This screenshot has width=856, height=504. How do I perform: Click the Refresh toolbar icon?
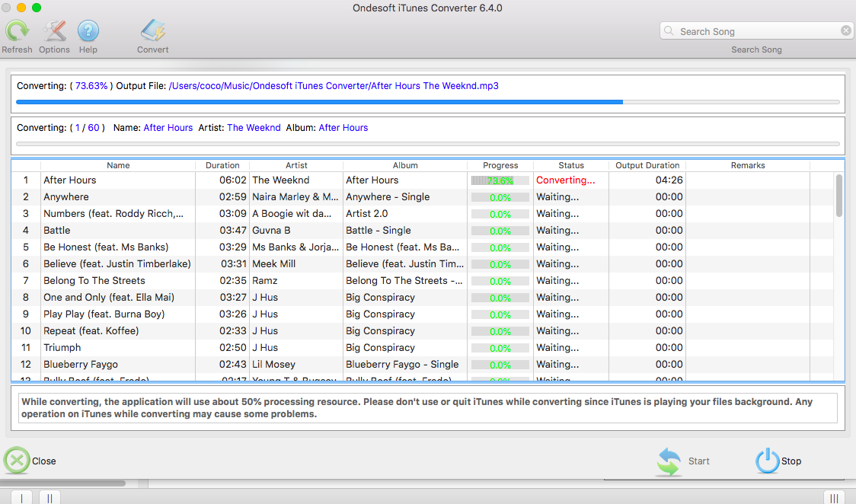coord(17,31)
